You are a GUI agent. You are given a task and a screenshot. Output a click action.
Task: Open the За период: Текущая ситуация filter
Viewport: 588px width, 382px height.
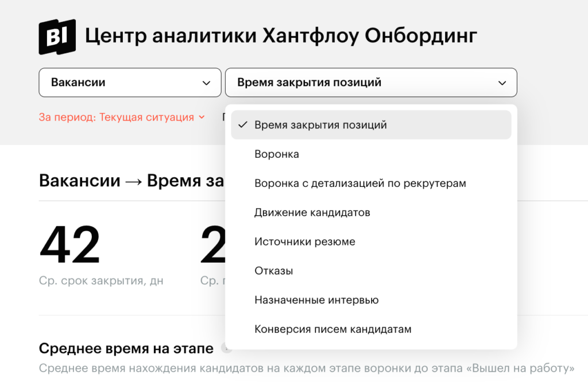coord(117,117)
